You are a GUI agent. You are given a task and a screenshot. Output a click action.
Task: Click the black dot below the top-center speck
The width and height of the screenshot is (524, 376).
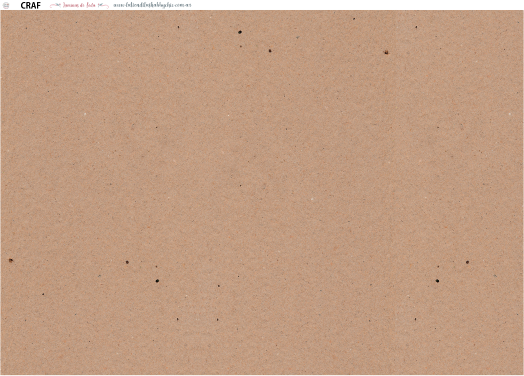(x=270, y=51)
